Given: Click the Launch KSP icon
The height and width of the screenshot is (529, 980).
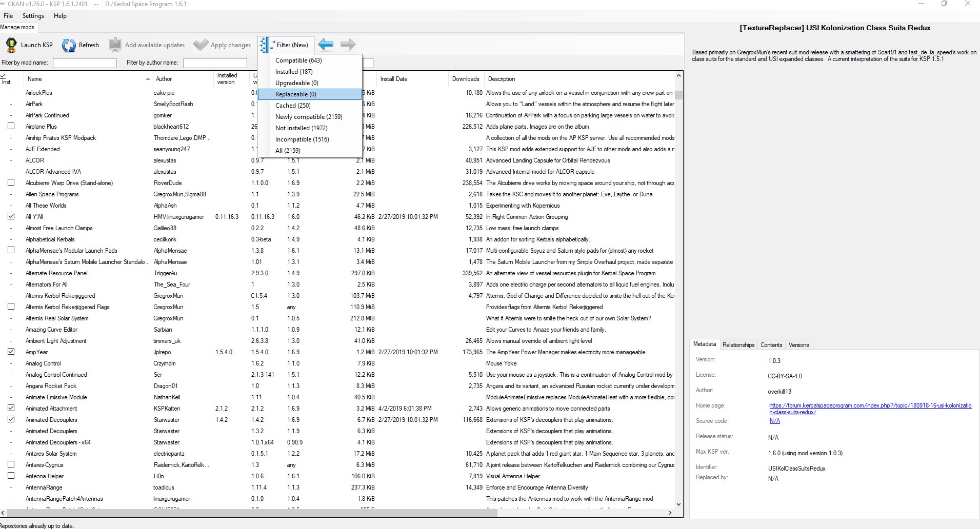Looking at the screenshot, I should (x=11, y=45).
